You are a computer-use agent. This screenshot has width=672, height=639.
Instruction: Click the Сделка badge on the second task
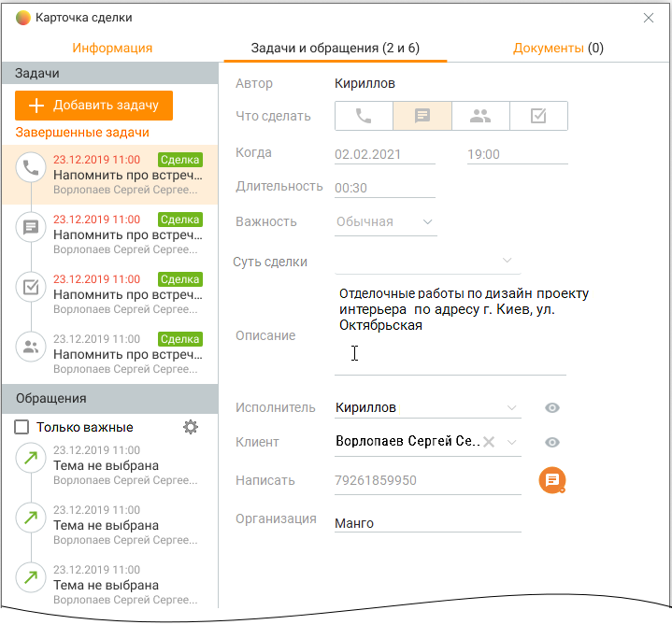(180, 220)
